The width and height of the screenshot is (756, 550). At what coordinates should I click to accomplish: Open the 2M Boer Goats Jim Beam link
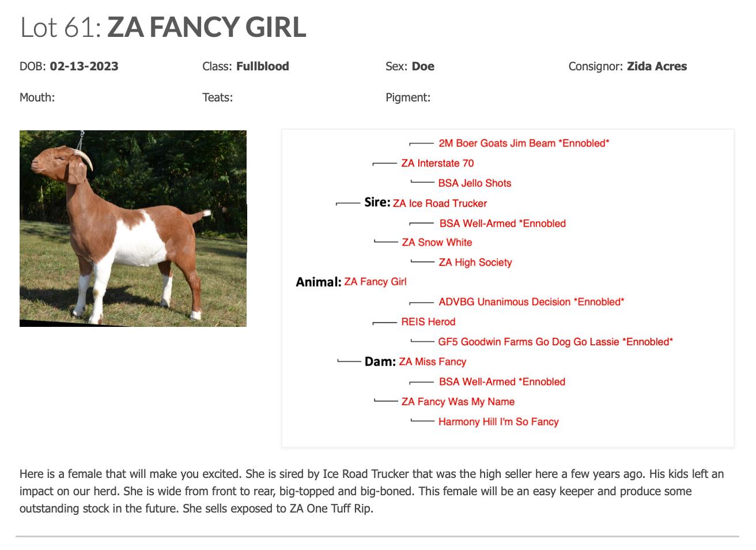tap(523, 143)
